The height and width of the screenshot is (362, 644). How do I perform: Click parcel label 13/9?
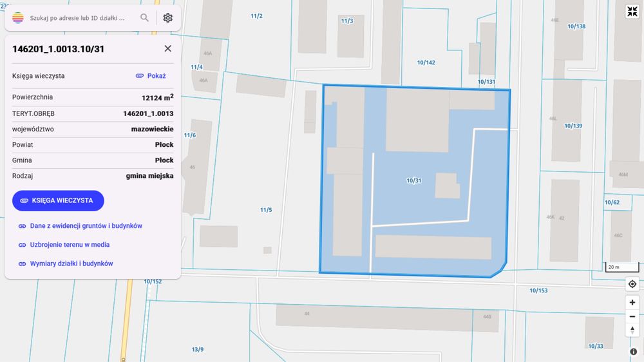197,349
